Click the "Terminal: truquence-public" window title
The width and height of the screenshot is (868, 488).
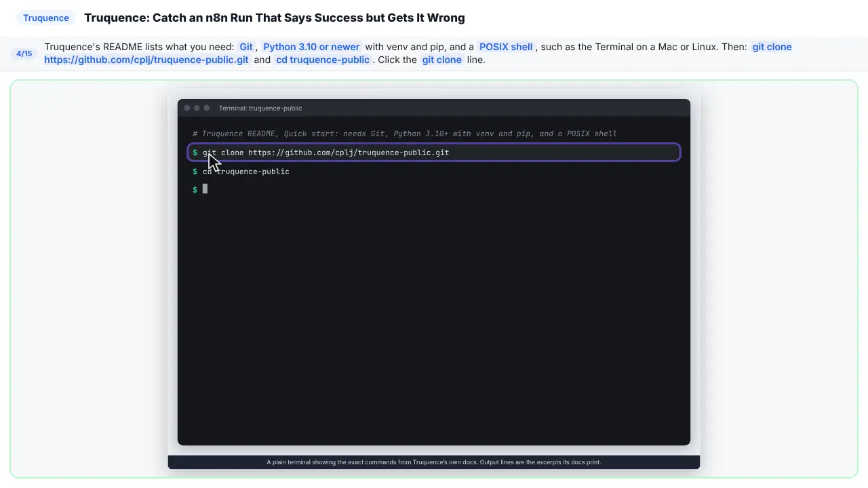[x=260, y=108]
